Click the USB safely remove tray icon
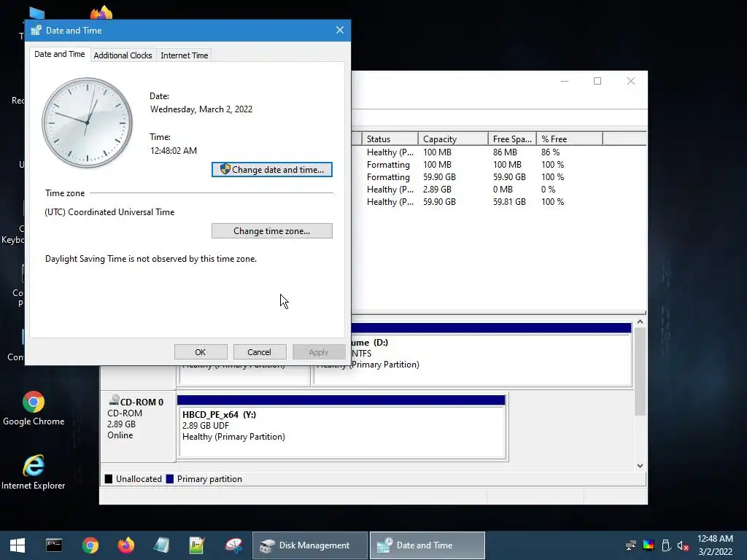The image size is (747, 560). tap(666, 545)
